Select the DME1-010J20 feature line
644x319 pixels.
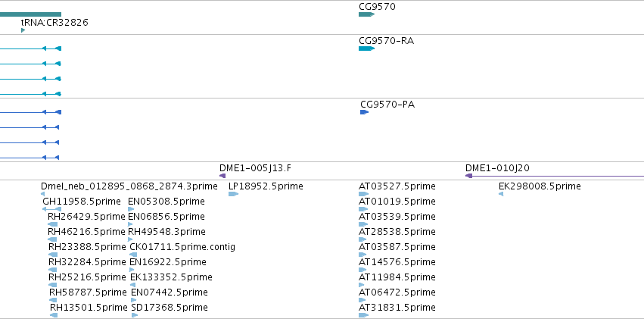(555, 176)
